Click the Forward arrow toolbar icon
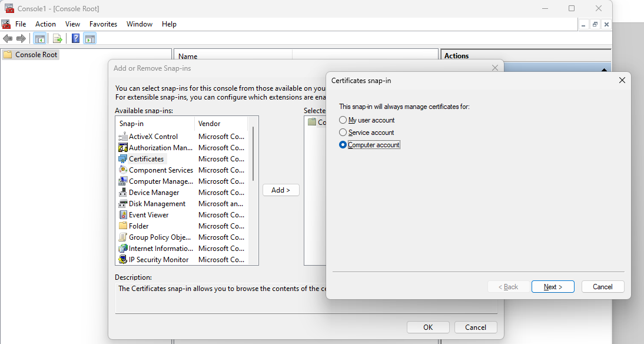Image resolution: width=644 pixels, height=344 pixels. 21,39
